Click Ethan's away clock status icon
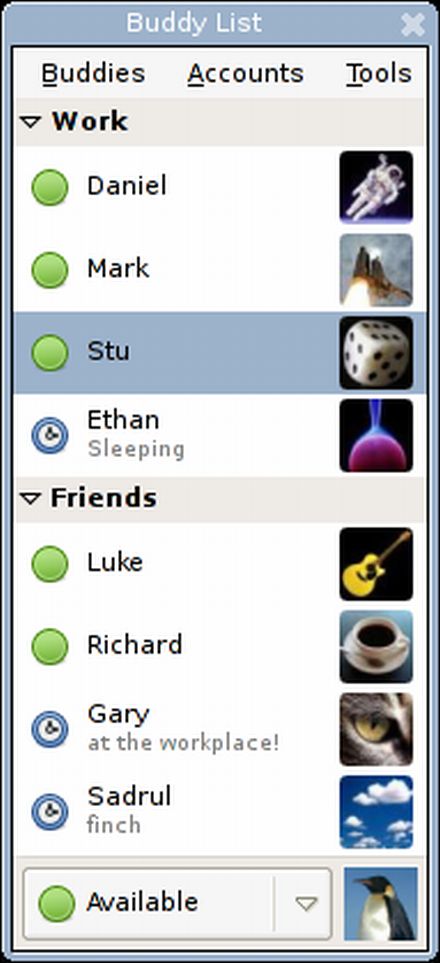 (50, 435)
